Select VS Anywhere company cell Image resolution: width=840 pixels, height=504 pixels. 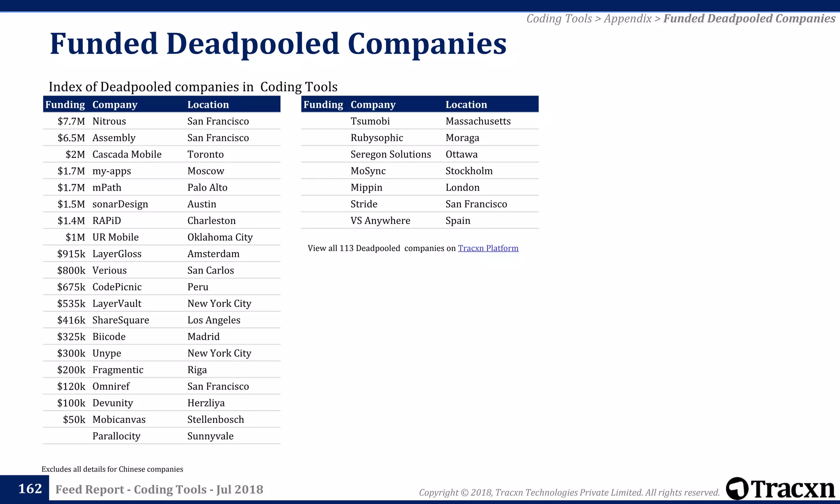(381, 221)
